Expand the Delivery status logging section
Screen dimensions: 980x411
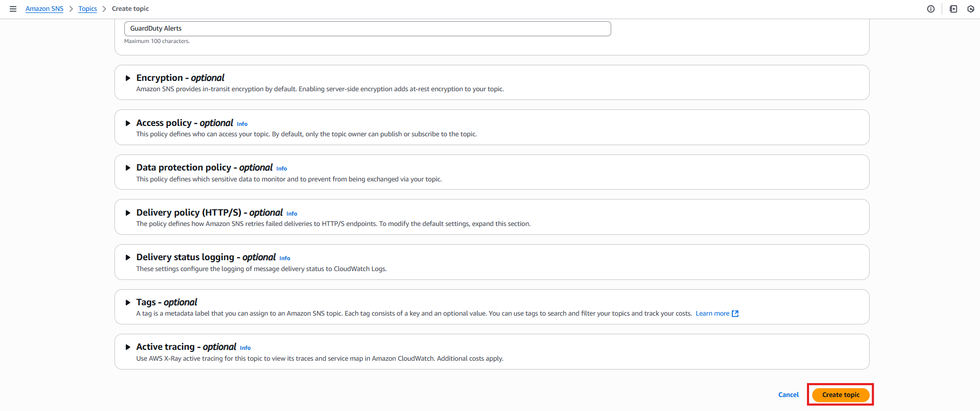click(x=127, y=258)
